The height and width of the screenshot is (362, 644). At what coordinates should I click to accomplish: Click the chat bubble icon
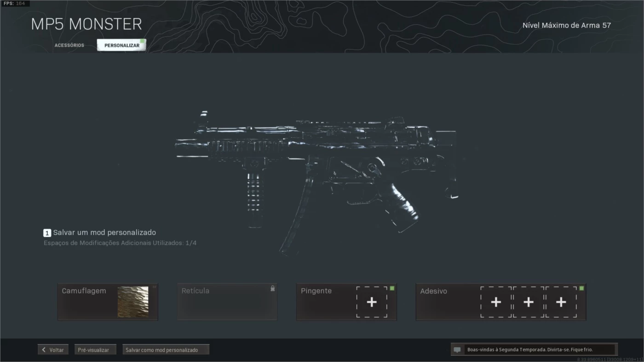click(x=457, y=350)
